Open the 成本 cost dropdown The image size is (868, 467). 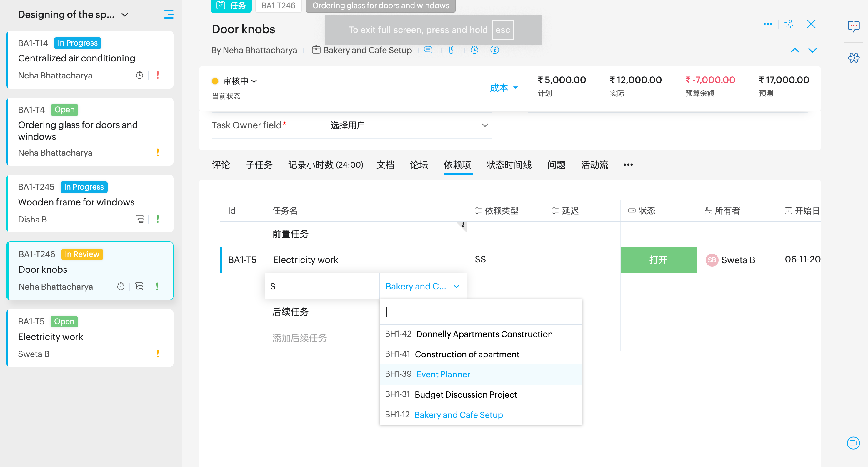[x=503, y=88]
